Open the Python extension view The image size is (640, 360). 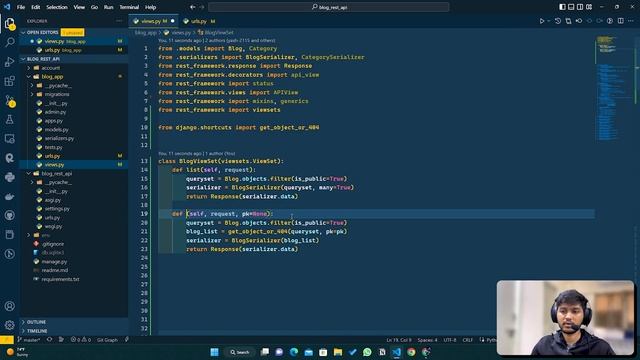pyautogui.click(x=9, y=177)
